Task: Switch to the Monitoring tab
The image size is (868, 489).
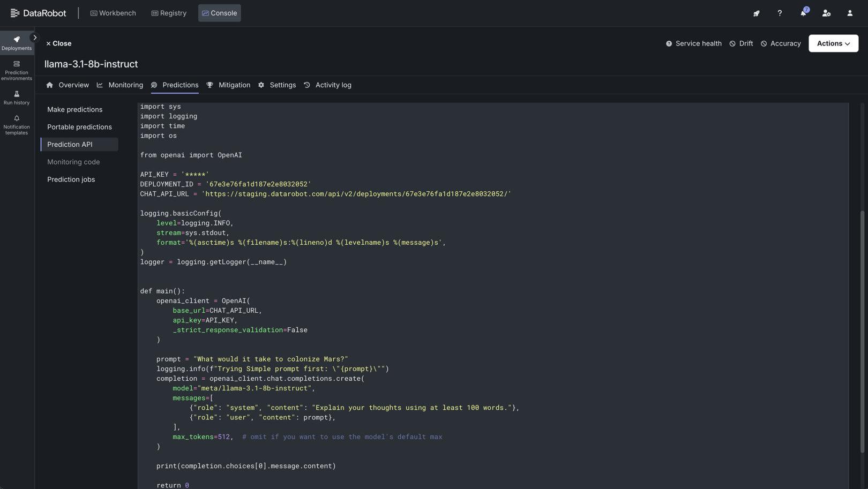Action: 120,85
